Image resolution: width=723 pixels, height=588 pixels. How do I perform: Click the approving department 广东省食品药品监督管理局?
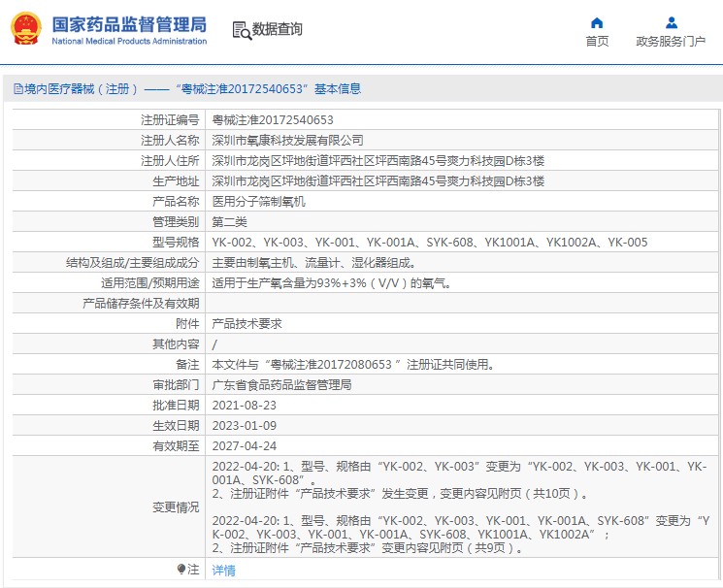281,385
